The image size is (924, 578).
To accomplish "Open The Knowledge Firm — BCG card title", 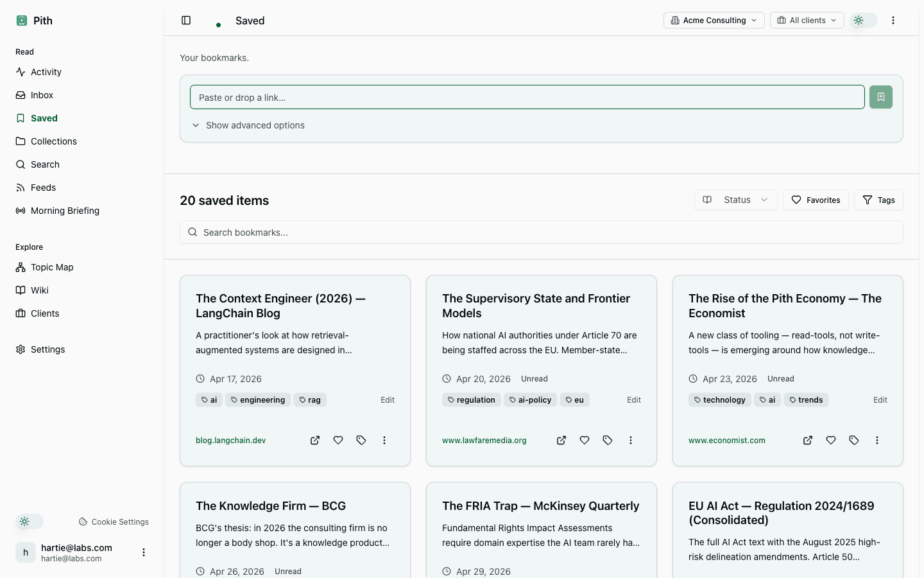I will coord(271,506).
